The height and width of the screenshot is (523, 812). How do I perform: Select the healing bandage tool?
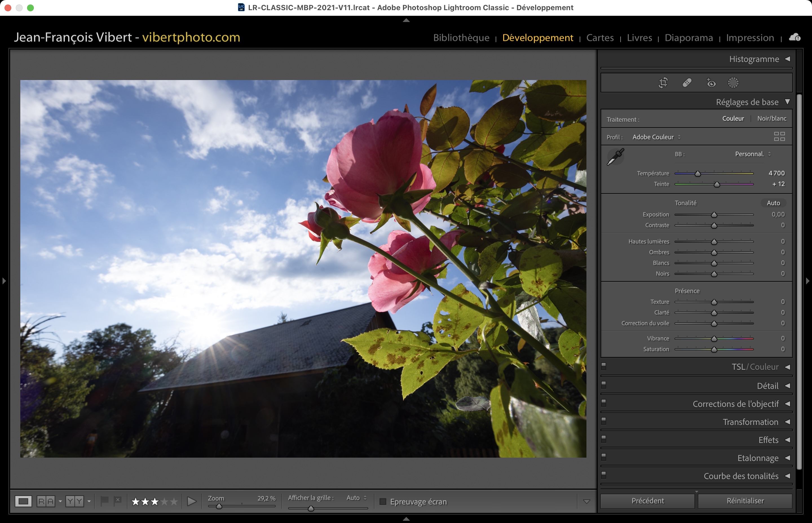tap(687, 83)
